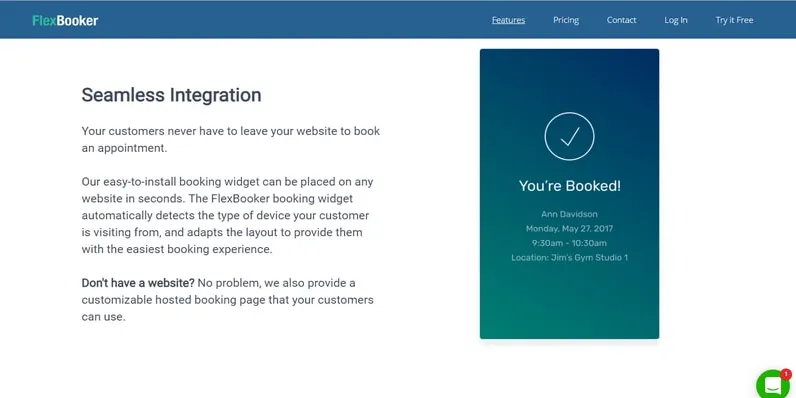The height and width of the screenshot is (398, 796).
Task: Open the Pricing nav link
Action: [x=566, y=20]
